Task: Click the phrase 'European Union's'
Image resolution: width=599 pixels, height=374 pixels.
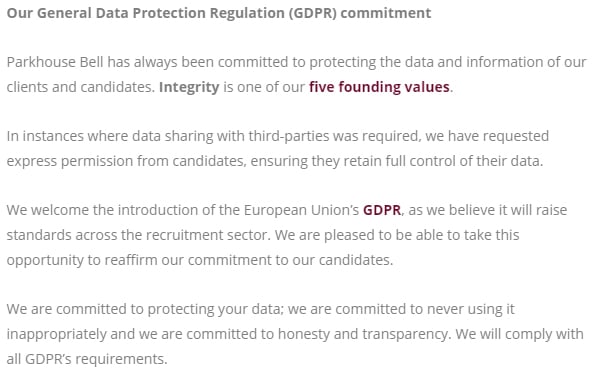Action: [x=301, y=210]
